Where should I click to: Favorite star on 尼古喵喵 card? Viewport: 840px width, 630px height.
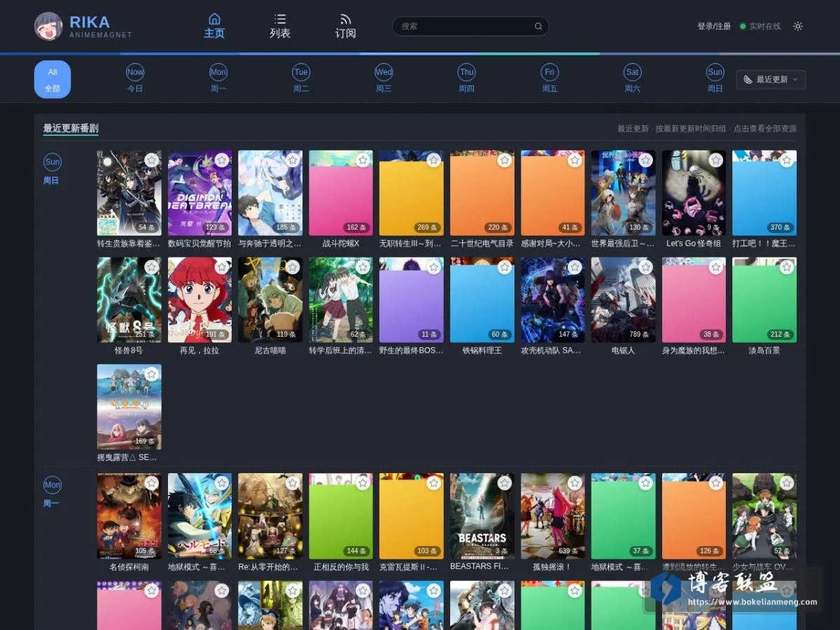(293, 267)
